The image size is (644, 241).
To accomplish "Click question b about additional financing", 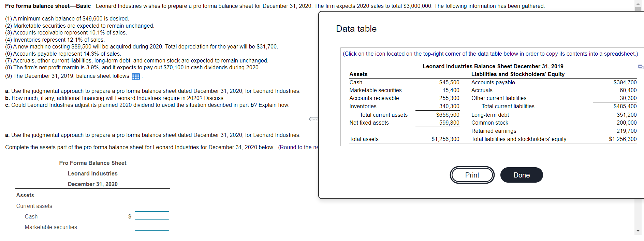I will pyautogui.click(x=115, y=98).
